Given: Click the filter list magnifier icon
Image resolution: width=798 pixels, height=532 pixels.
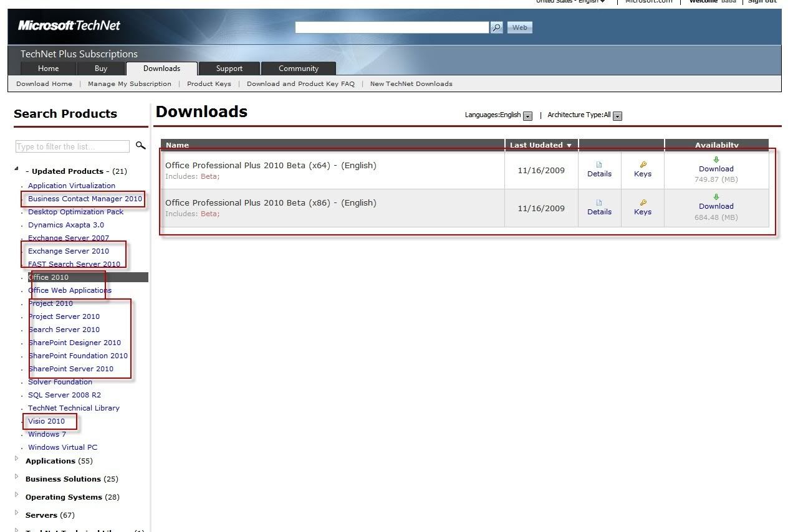Looking at the screenshot, I should (x=140, y=146).
